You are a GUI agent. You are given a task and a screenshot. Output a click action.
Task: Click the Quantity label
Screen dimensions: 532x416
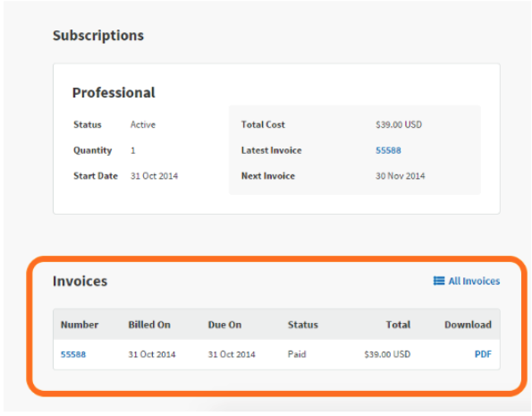[93, 150]
